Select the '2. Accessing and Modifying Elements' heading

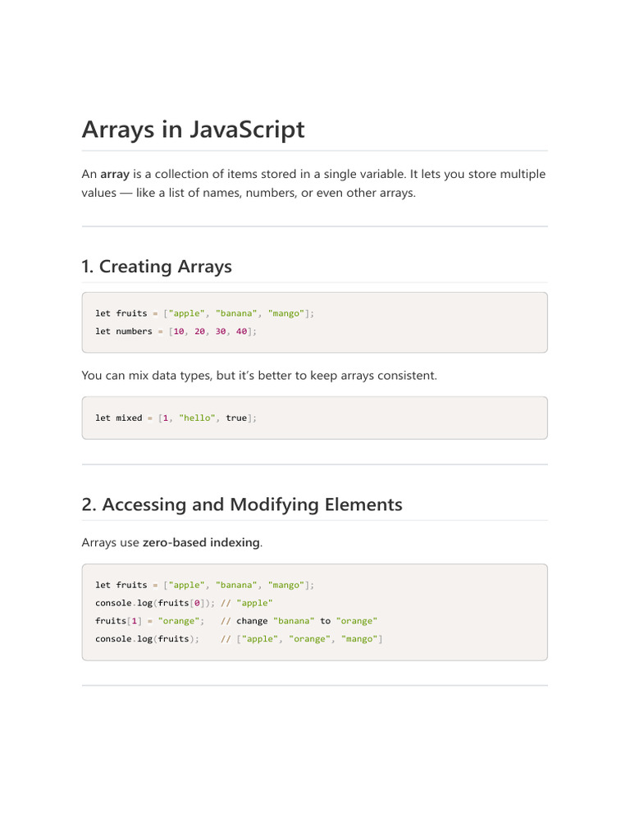[242, 504]
